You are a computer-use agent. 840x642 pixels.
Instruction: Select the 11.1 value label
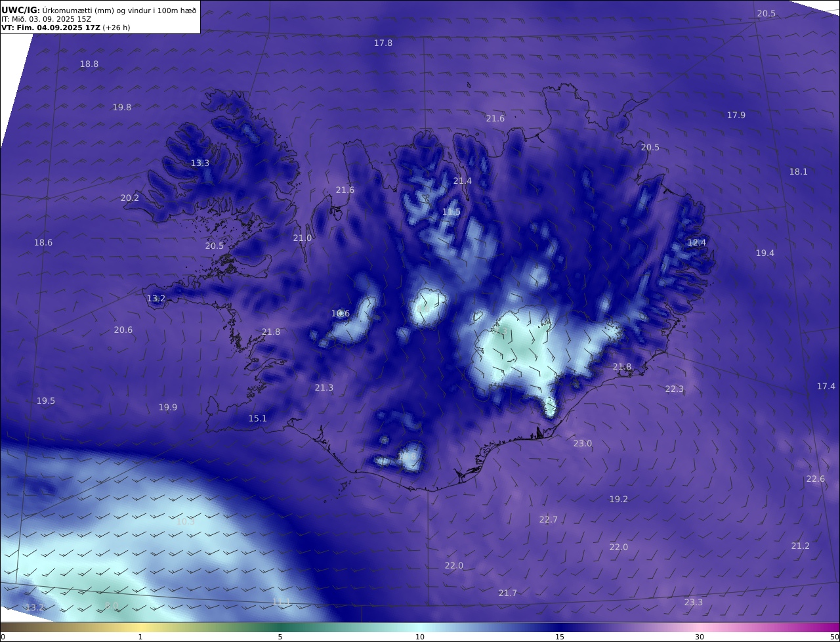click(281, 602)
